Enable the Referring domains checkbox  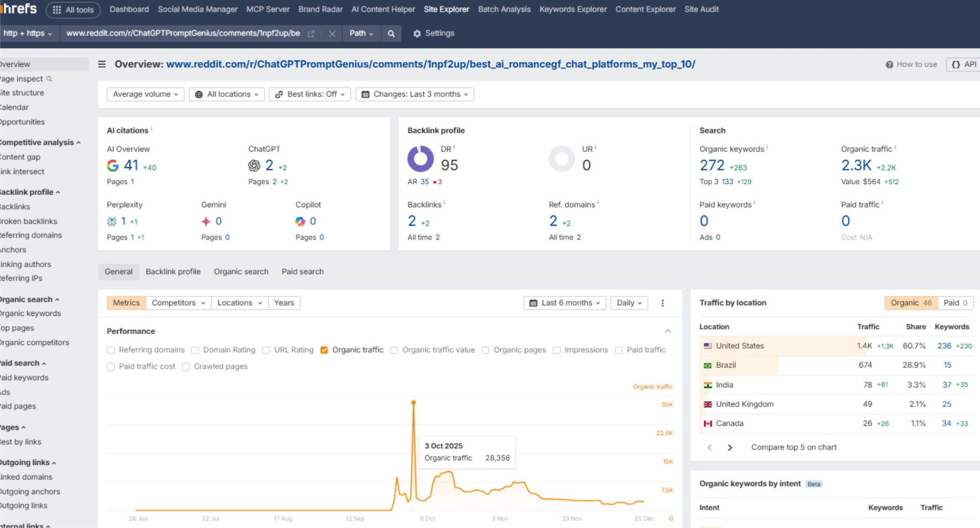pos(111,350)
